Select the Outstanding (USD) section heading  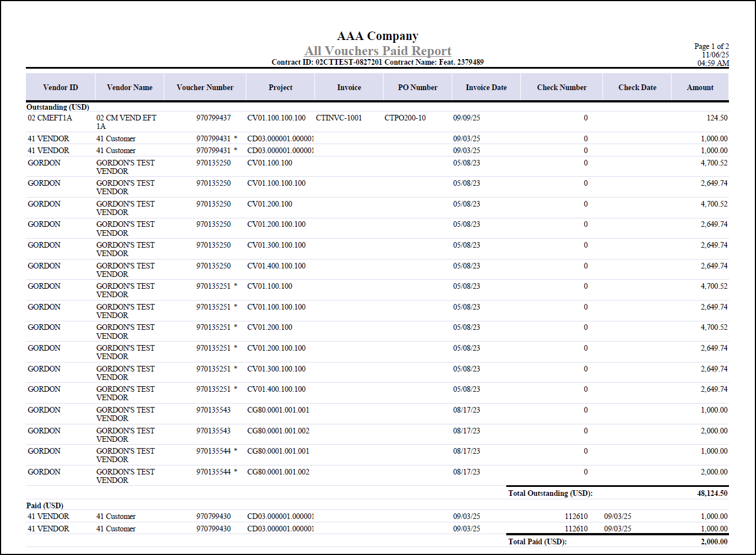click(x=57, y=107)
